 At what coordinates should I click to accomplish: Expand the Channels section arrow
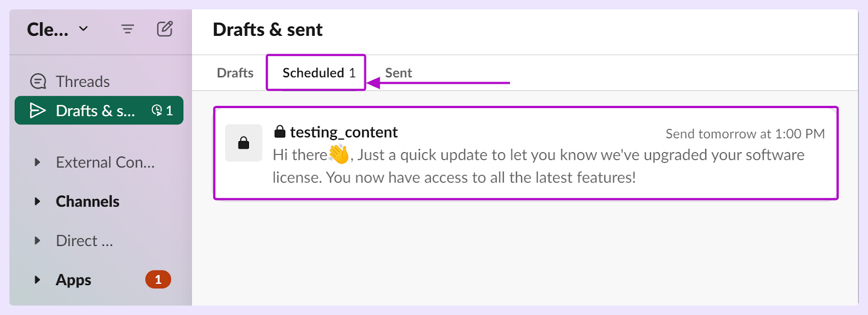pos(37,201)
